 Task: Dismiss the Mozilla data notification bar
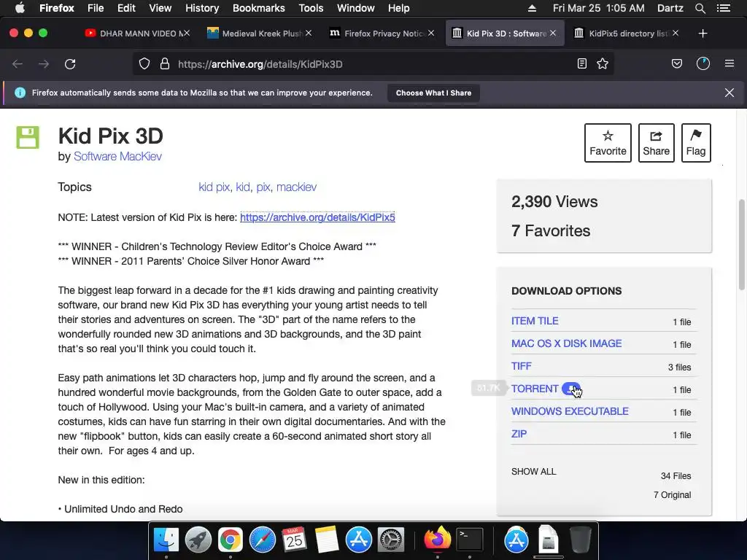point(729,93)
